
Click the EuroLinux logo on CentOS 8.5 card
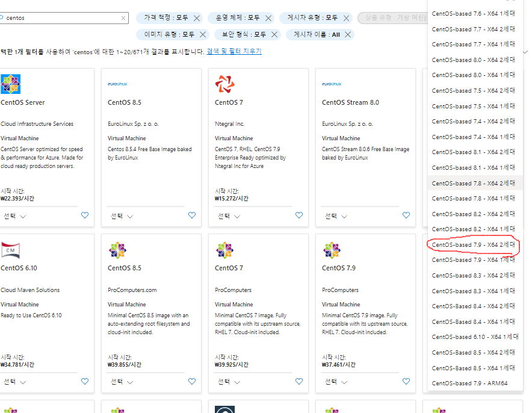click(117, 84)
